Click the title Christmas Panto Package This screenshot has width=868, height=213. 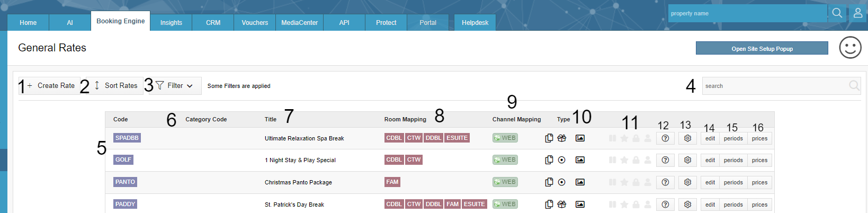click(x=298, y=182)
